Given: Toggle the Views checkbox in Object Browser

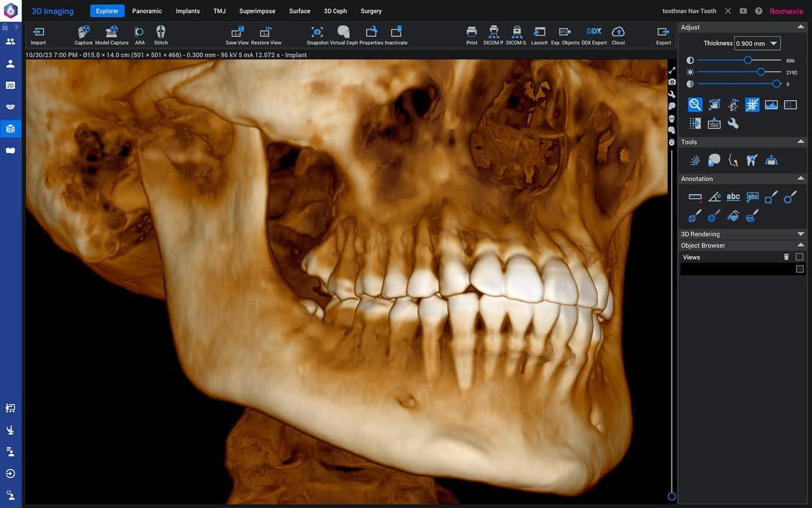Looking at the screenshot, I should (799, 257).
